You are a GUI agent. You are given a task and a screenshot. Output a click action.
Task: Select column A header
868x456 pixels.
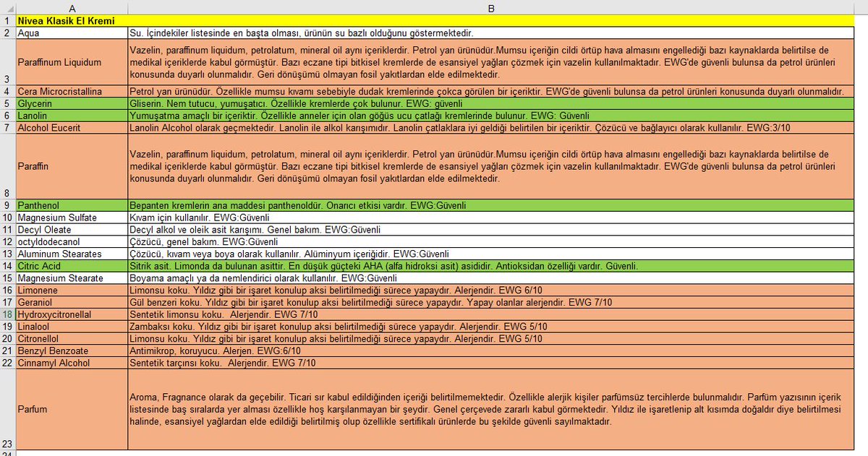(71, 8)
